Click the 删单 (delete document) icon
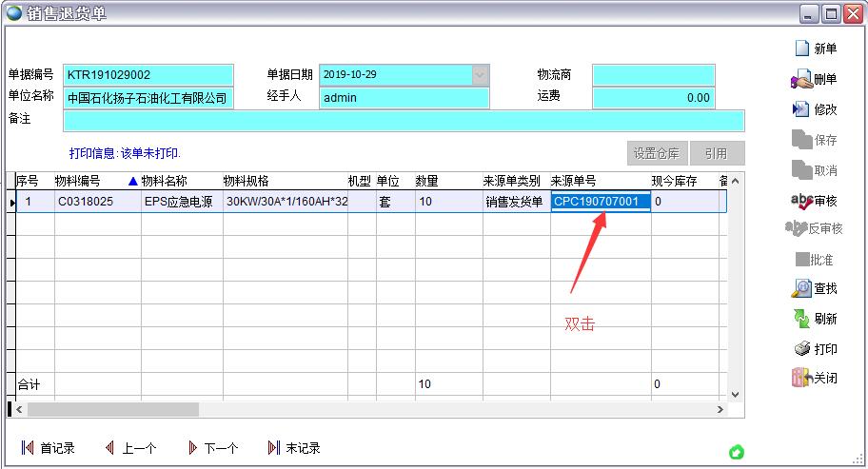 (x=800, y=79)
